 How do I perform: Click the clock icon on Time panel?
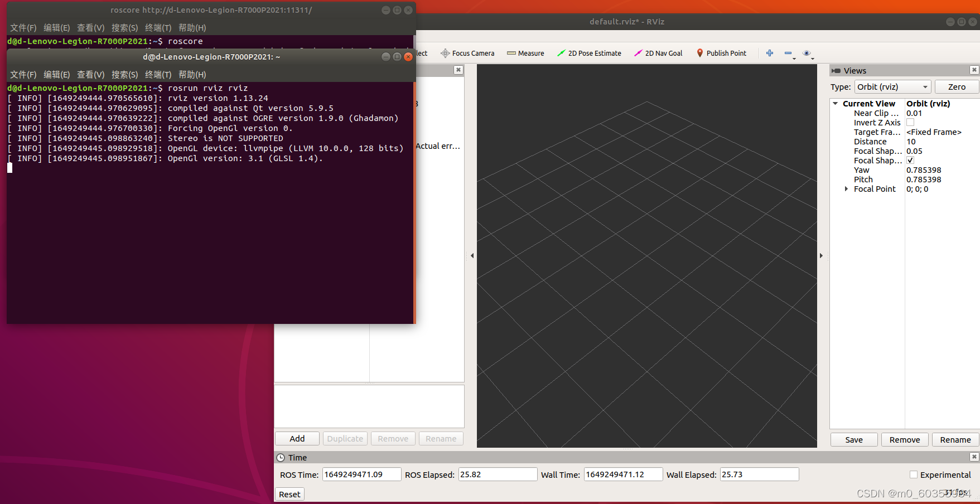(x=281, y=457)
